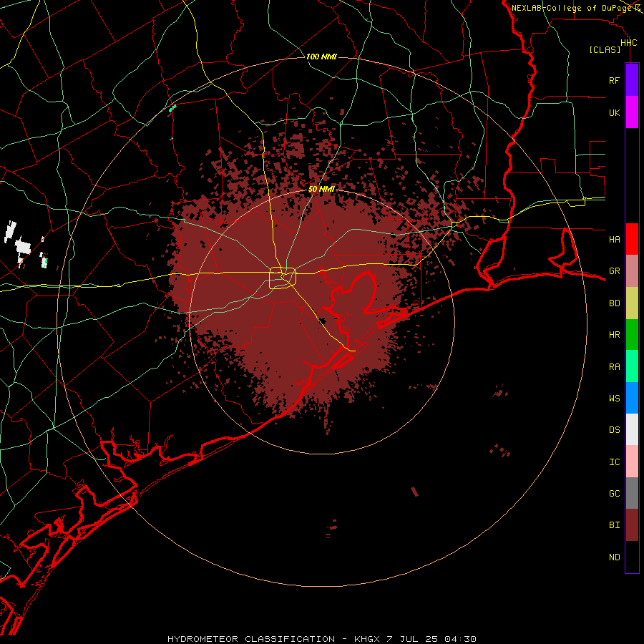Click the purple RF legend color swatch

[x=632, y=80]
